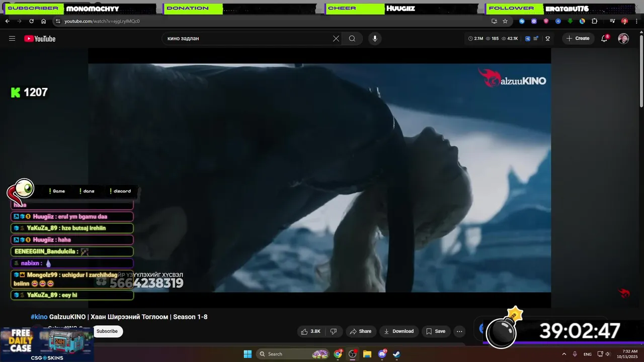
Task: Click the video player frame
Action: (319, 177)
